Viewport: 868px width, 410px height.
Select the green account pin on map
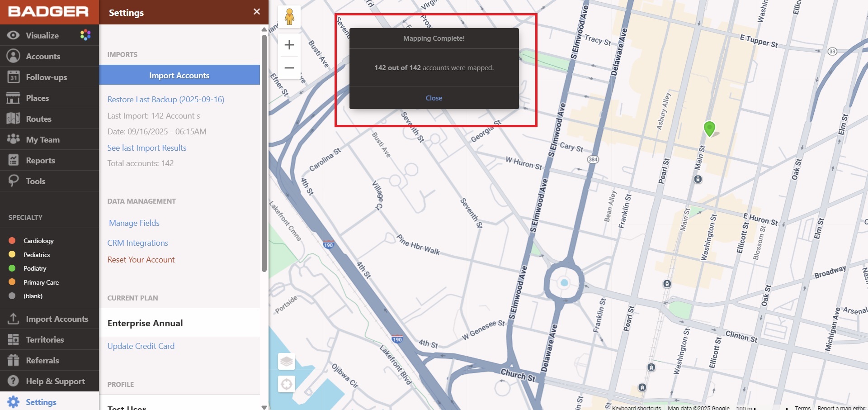(709, 128)
